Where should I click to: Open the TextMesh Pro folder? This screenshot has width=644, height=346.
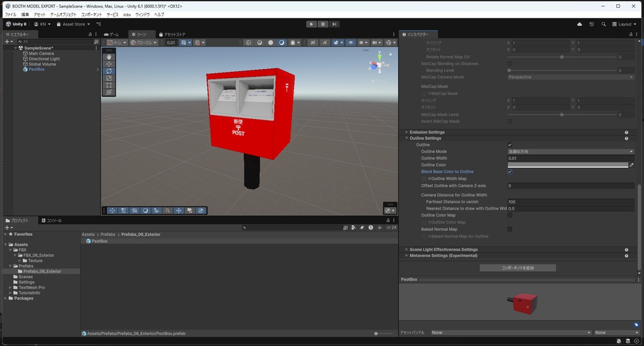pos(31,287)
